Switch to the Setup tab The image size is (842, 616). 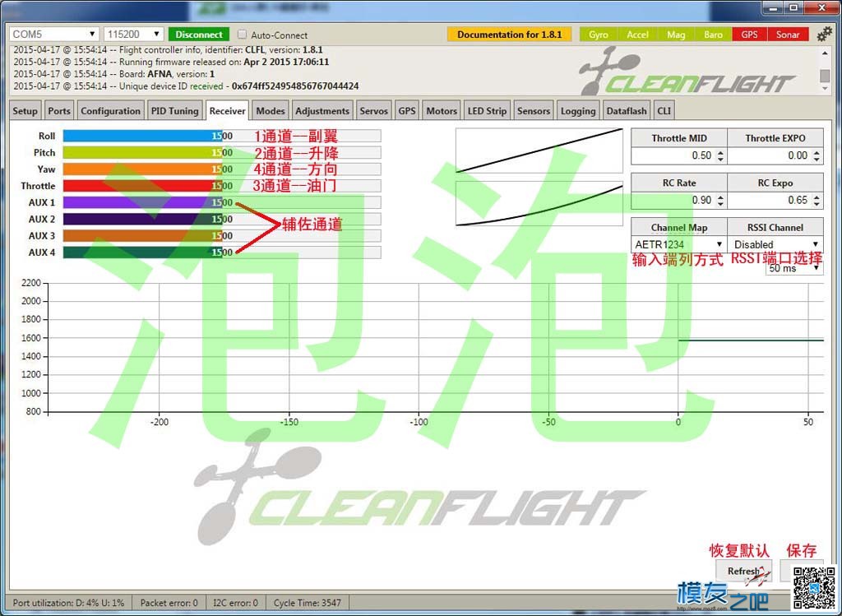point(25,111)
